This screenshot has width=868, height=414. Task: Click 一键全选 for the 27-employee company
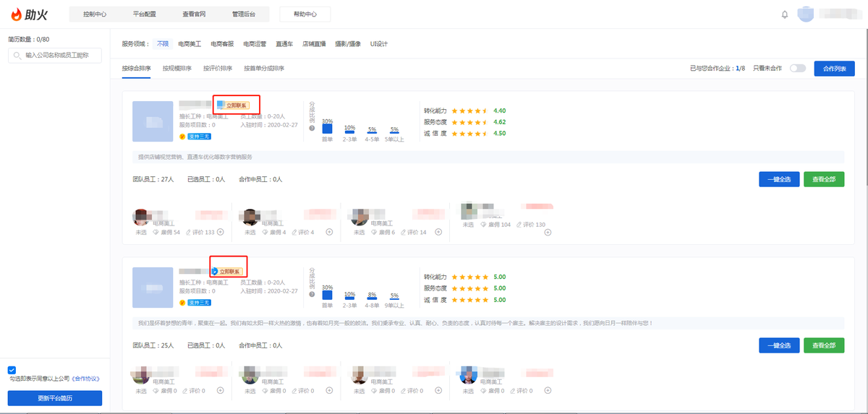pos(779,179)
